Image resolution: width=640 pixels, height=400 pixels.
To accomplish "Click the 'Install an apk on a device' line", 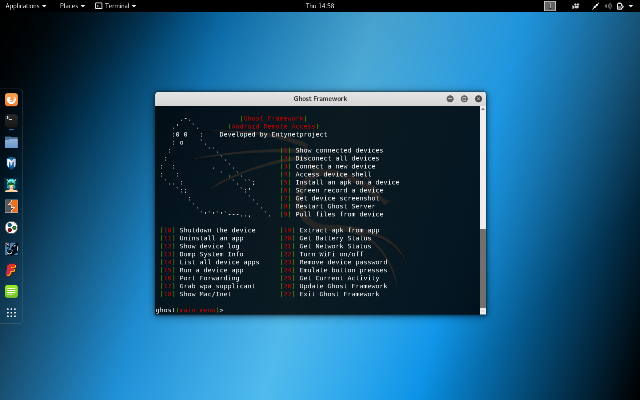I will point(340,182).
